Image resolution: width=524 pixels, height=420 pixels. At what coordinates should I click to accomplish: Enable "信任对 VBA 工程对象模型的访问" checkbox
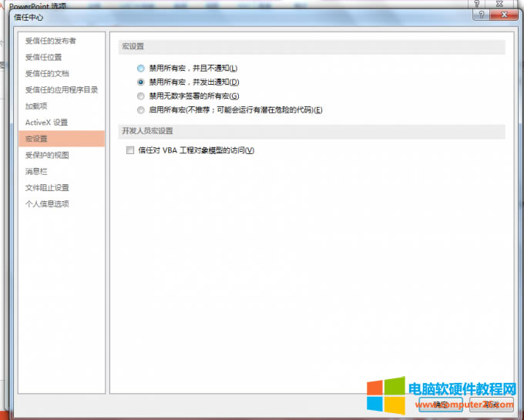pyautogui.click(x=130, y=150)
